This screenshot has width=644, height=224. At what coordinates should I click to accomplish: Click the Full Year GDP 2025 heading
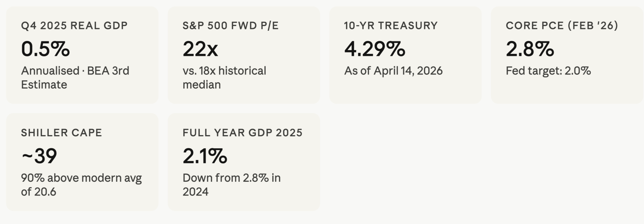242,133
